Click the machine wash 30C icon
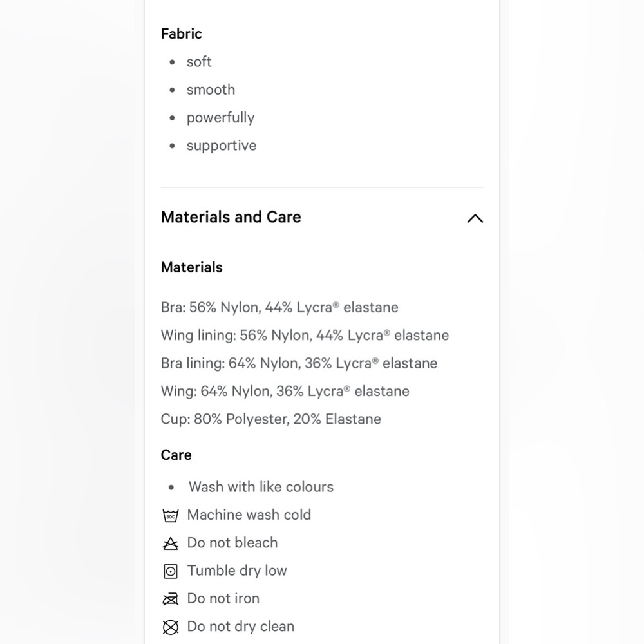This screenshot has width=644, height=644. click(x=171, y=515)
